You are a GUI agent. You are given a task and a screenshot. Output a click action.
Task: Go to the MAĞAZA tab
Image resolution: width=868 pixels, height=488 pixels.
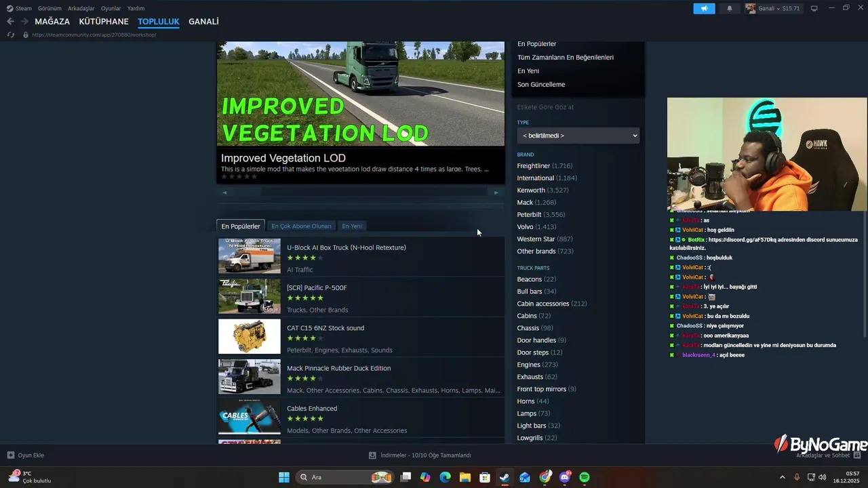[x=52, y=22]
